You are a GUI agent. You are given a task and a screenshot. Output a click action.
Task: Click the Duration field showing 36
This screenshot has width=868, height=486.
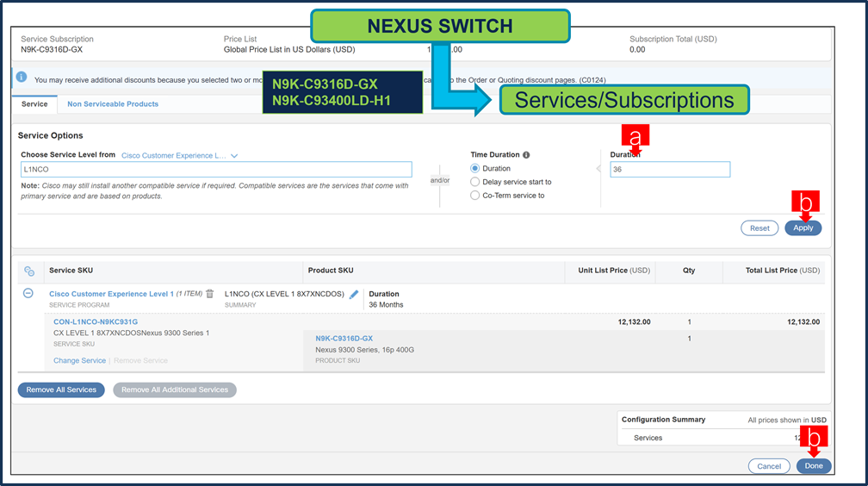(670, 170)
